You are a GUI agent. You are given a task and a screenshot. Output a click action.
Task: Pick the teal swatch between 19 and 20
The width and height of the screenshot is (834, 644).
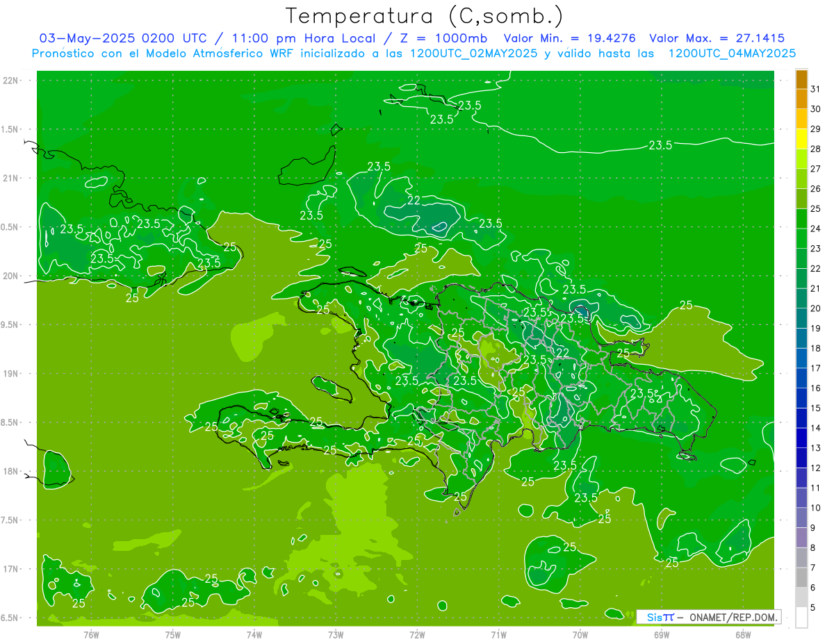(801, 318)
